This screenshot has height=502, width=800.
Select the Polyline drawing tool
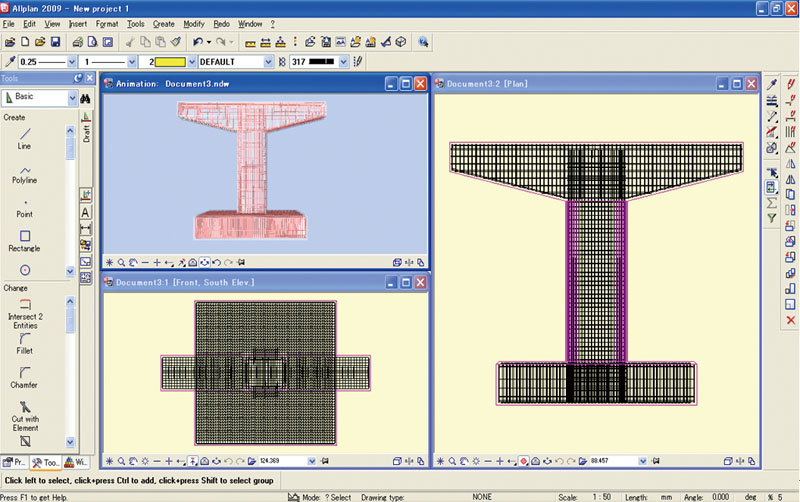tap(25, 172)
